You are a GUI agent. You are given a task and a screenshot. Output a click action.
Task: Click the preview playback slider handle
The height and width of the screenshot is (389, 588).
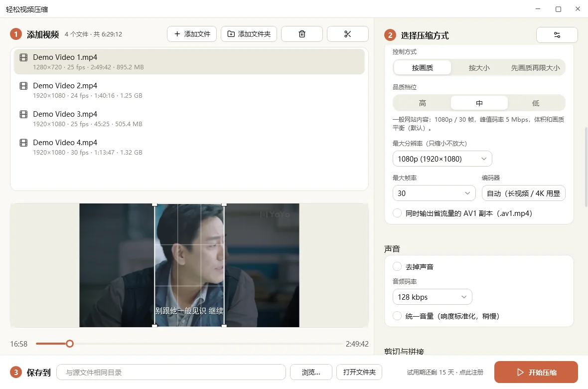click(70, 344)
